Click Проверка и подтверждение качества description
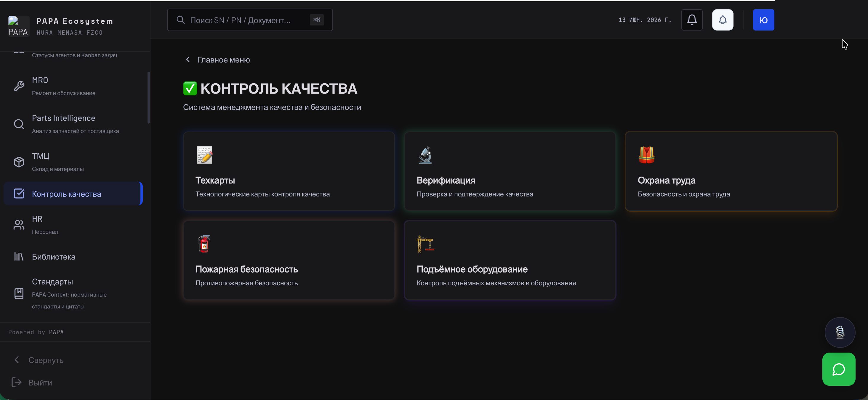 (475, 194)
